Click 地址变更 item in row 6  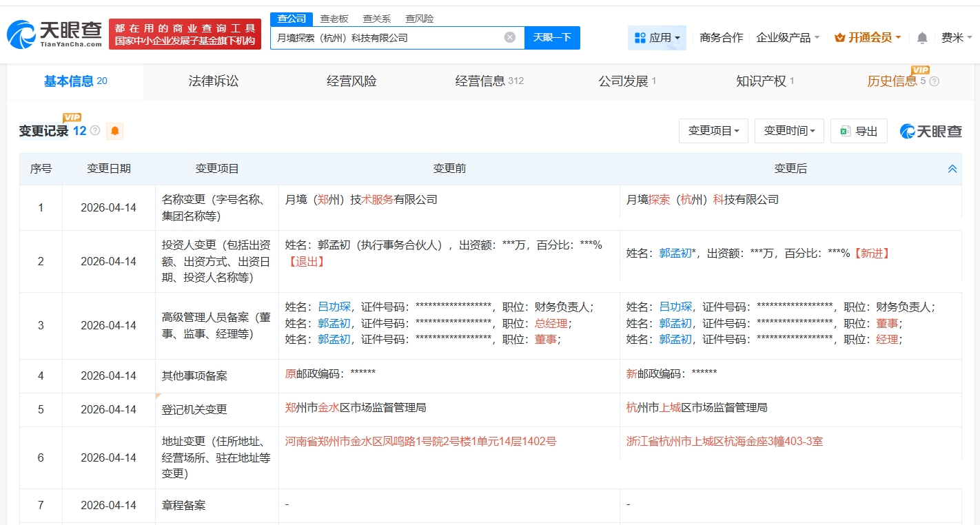[217, 457]
